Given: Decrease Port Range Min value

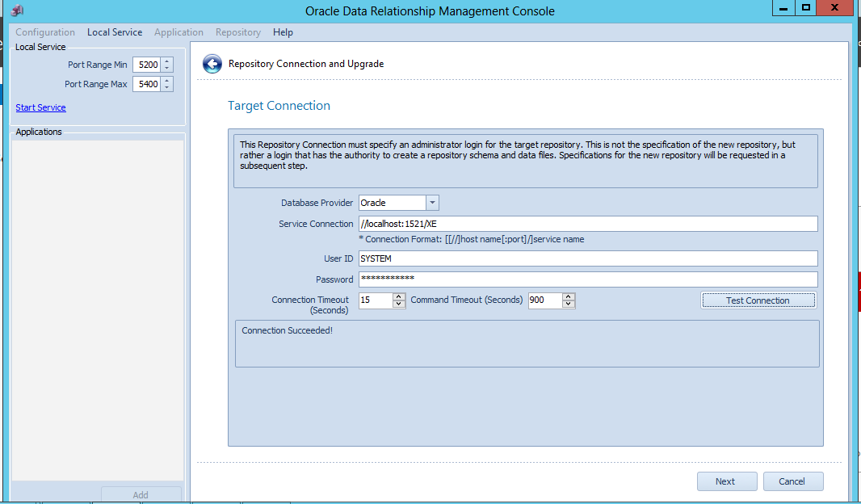Looking at the screenshot, I should click(x=167, y=69).
